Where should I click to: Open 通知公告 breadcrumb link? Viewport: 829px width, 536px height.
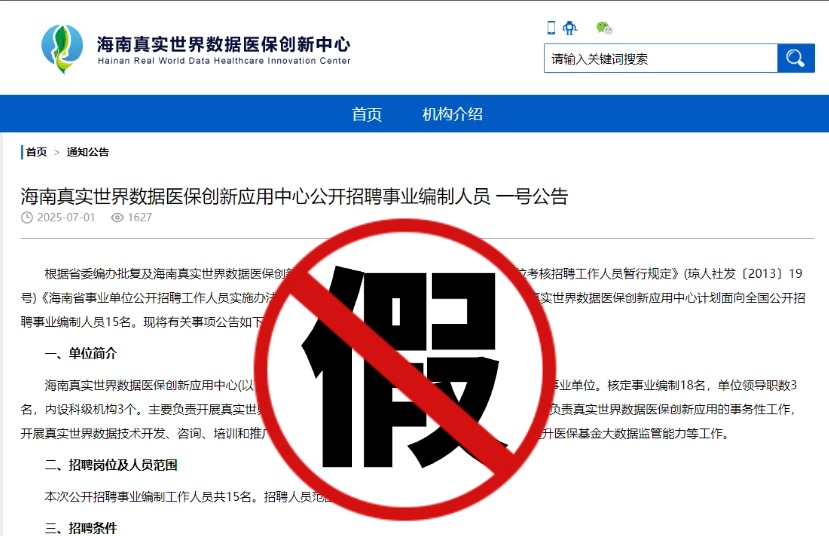click(x=88, y=152)
